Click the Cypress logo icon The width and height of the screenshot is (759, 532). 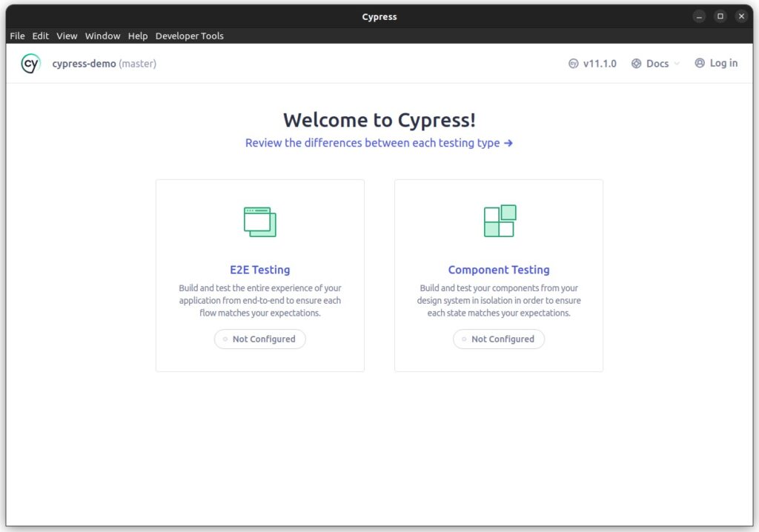[30, 64]
